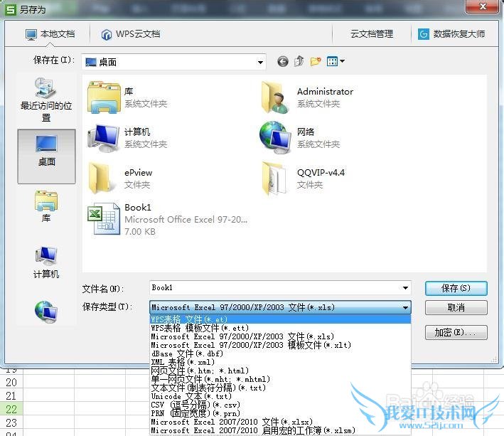Open the QQVIP-v4.4 folder icon
Viewport: 504px width, 436px height.
tap(274, 178)
